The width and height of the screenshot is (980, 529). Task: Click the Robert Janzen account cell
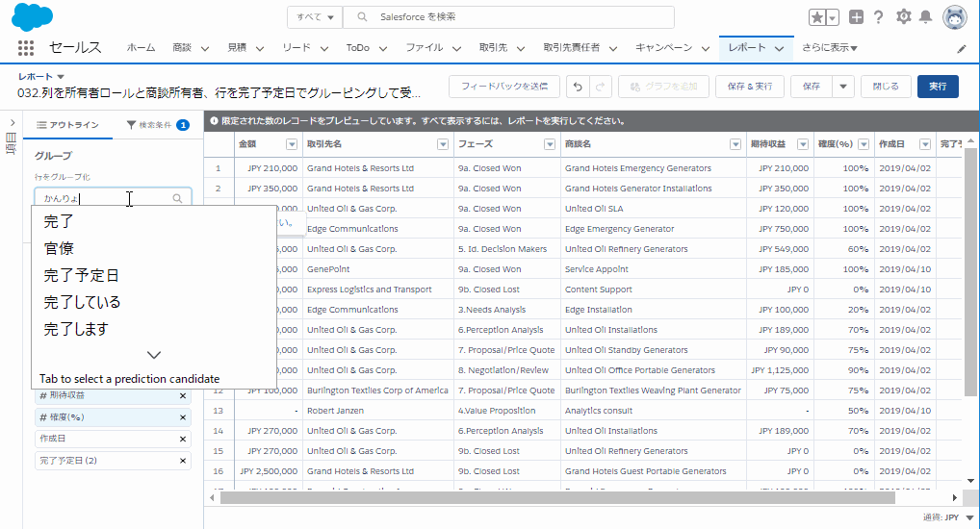click(x=378, y=411)
